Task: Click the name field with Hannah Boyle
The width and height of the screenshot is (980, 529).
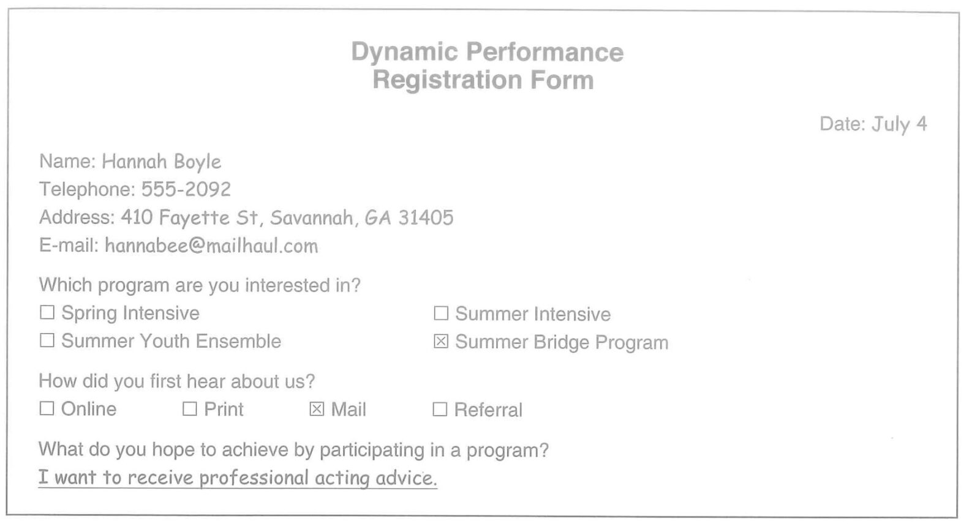Action: (161, 162)
